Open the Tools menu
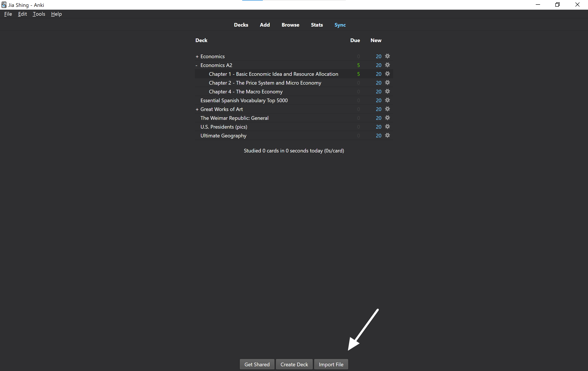Viewport: 588px width, 371px height. [x=39, y=14]
